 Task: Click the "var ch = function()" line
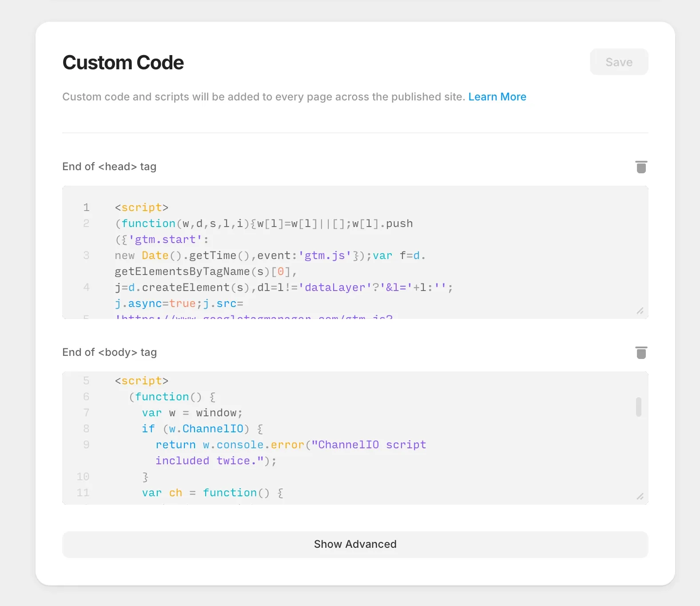tap(212, 493)
